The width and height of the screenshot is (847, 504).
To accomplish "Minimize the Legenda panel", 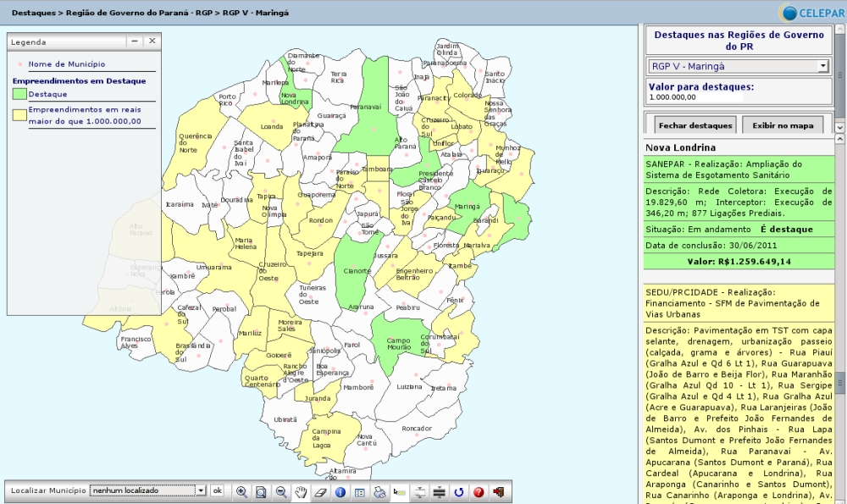I will point(134,41).
